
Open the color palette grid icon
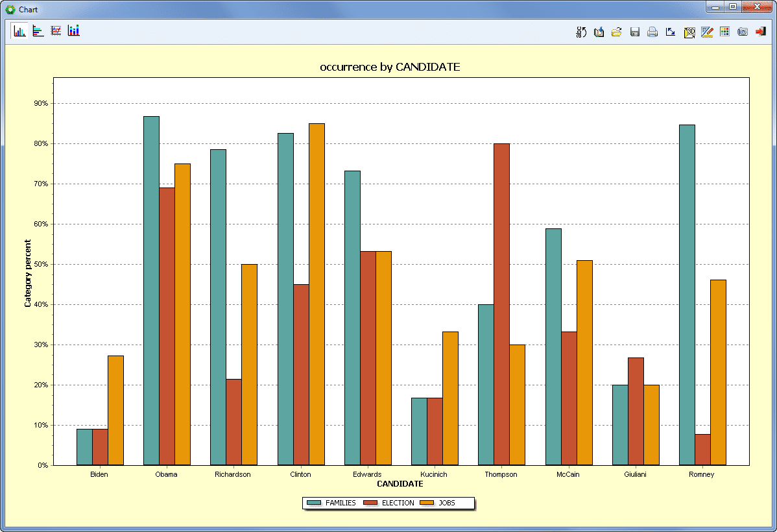[725, 32]
